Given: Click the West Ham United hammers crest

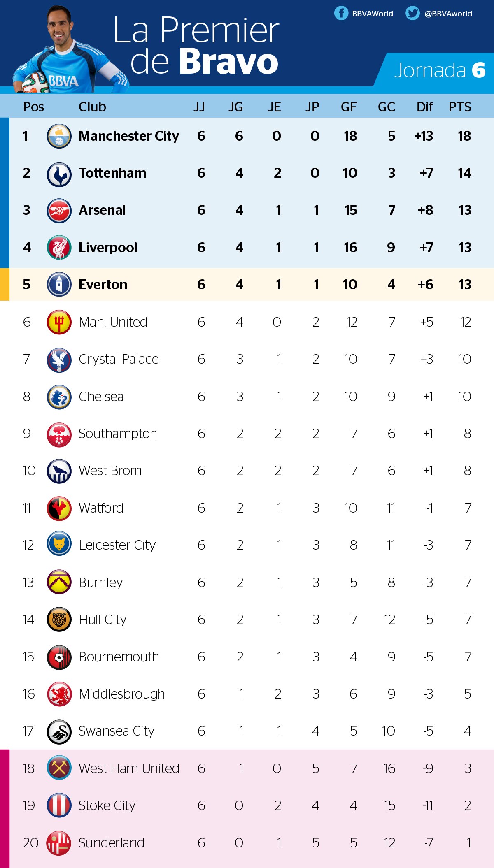Looking at the screenshot, I should 59,768.
